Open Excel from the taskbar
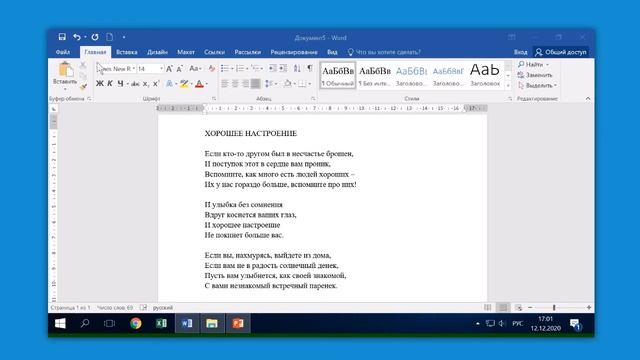This screenshot has height=360, width=640. coord(161,324)
